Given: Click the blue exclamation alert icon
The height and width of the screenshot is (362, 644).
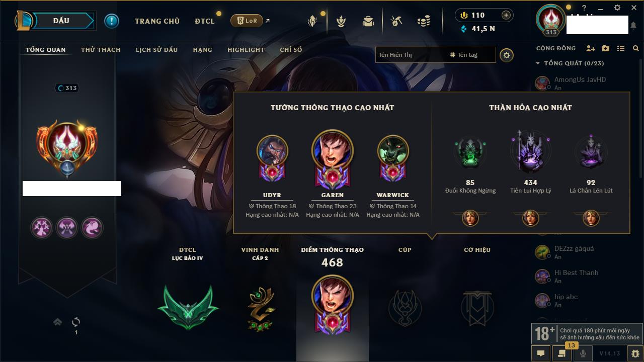Looking at the screenshot, I should [112, 21].
